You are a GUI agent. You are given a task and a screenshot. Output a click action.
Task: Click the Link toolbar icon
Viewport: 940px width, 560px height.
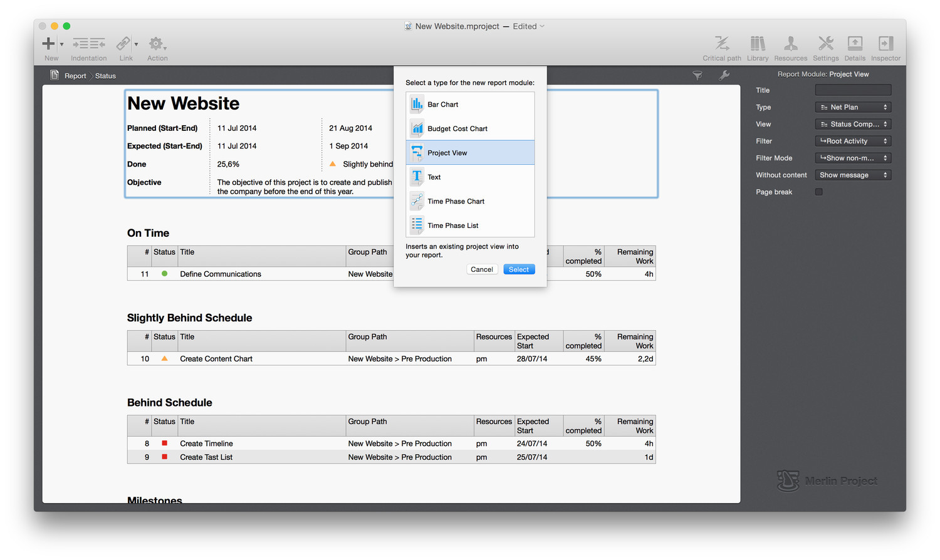[124, 44]
